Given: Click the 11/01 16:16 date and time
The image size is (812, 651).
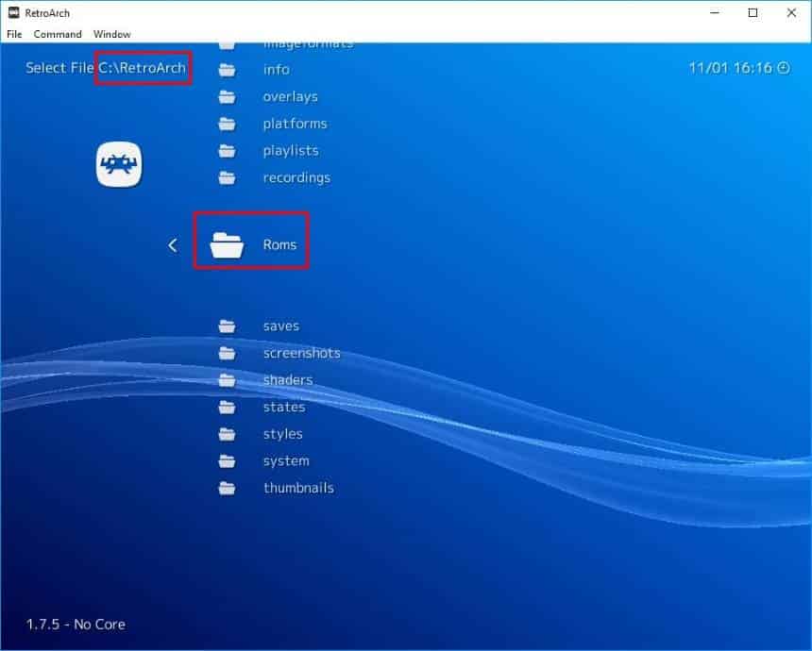Looking at the screenshot, I should pos(730,68).
